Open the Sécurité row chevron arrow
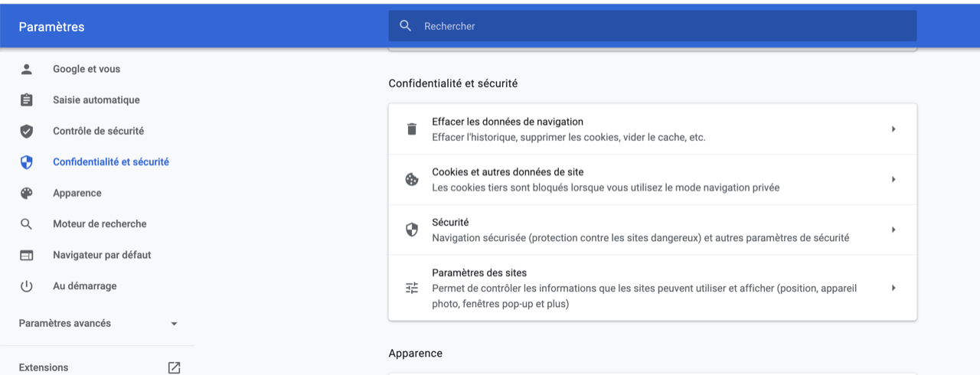 click(893, 230)
